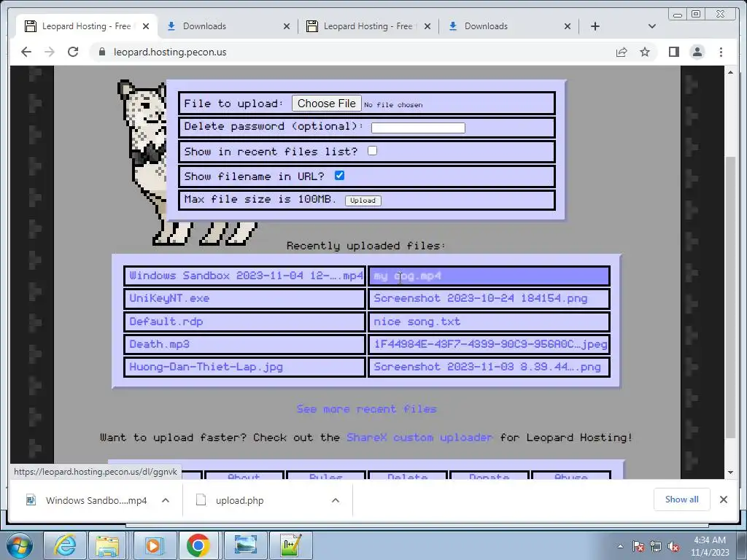The image size is (747, 560).
Task: Open the nice song.txt link
Action: pos(489,322)
